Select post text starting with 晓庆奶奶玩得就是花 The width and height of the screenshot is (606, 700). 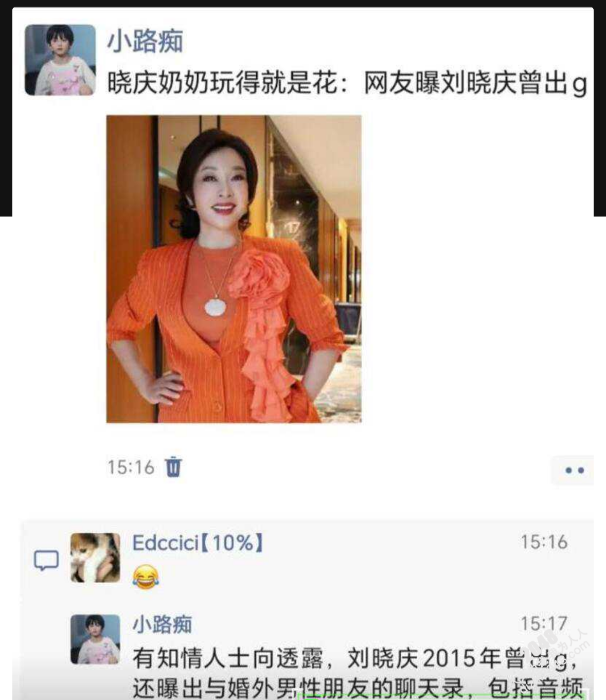click(347, 82)
